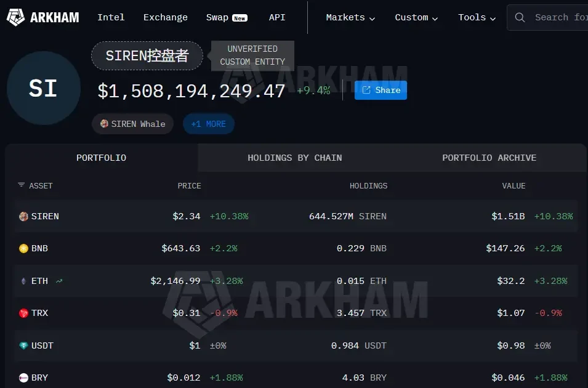588x388 pixels.
Task: Click the 4.03 BRY holdings cell
Action: [x=364, y=378]
